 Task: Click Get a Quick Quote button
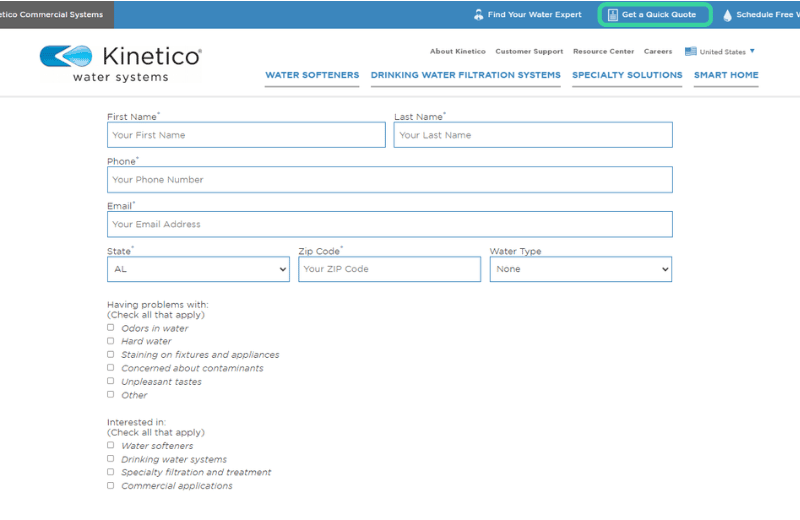tap(655, 15)
